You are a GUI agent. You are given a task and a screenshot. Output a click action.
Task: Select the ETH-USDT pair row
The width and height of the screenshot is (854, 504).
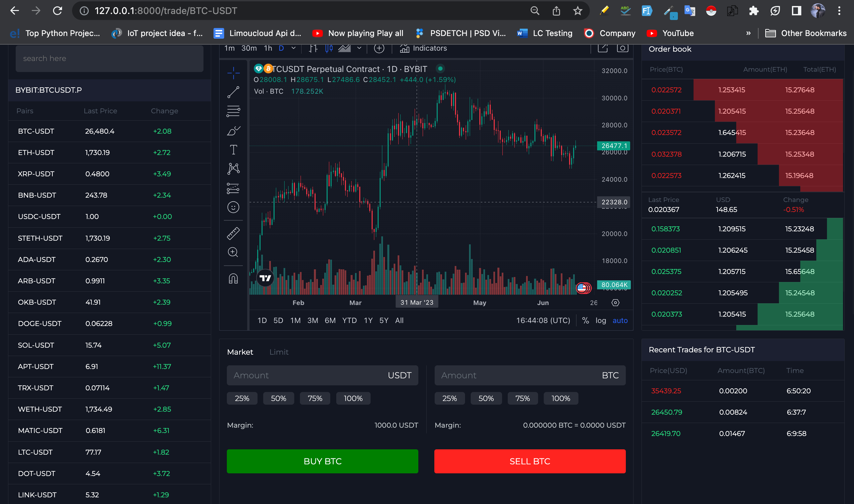[x=109, y=152]
